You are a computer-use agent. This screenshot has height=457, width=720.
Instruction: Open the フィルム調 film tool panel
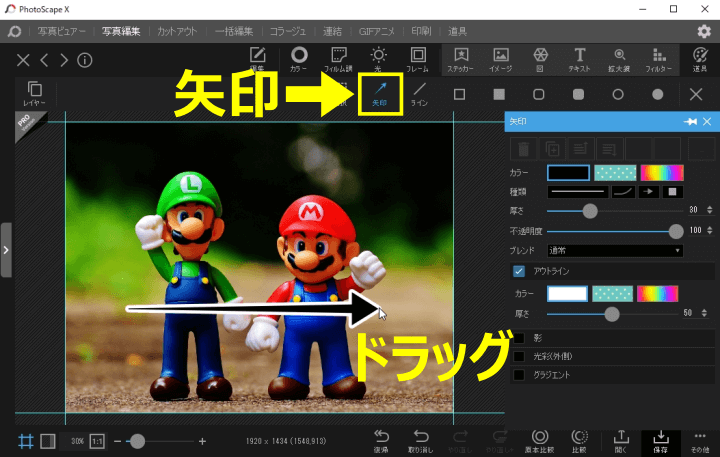coord(338,59)
